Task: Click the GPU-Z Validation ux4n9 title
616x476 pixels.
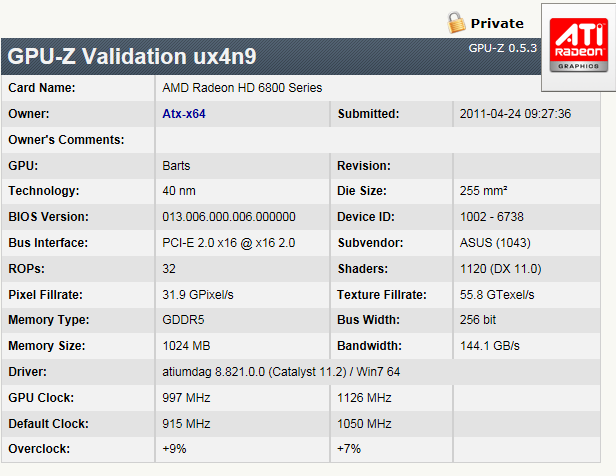Action: pyautogui.click(x=132, y=56)
